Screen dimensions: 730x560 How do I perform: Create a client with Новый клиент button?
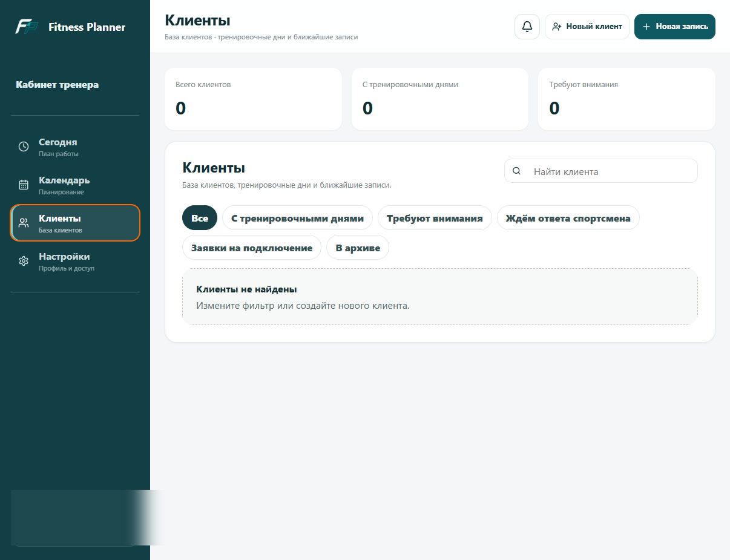coord(587,27)
